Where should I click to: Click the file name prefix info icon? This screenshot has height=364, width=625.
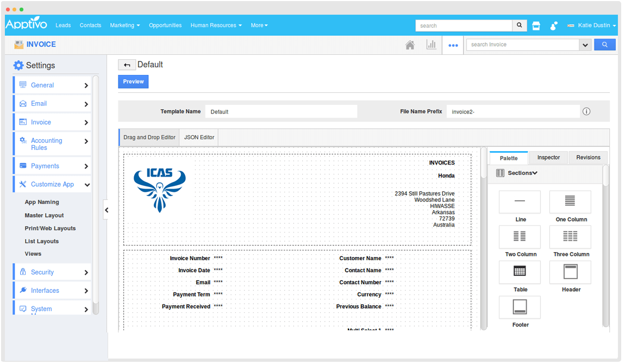pyautogui.click(x=586, y=111)
